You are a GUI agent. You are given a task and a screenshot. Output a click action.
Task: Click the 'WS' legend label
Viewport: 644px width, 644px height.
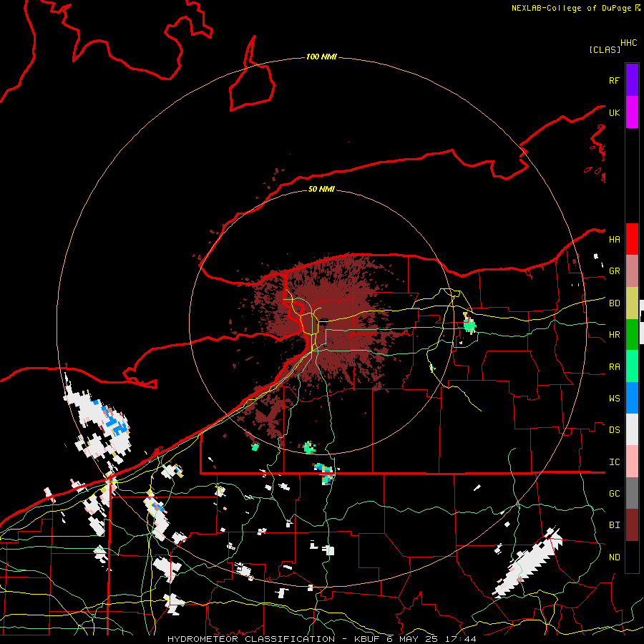click(614, 399)
